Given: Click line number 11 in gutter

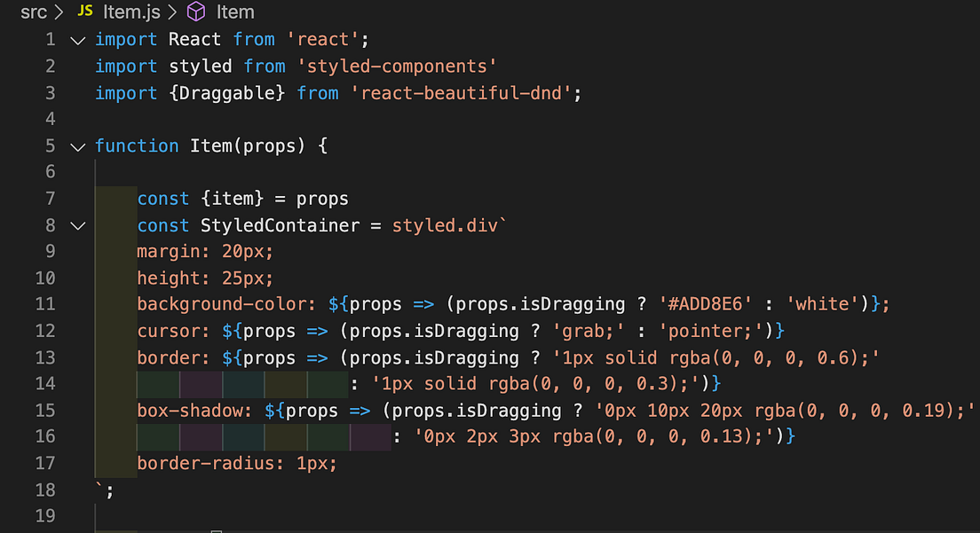Looking at the screenshot, I should [x=45, y=304].
